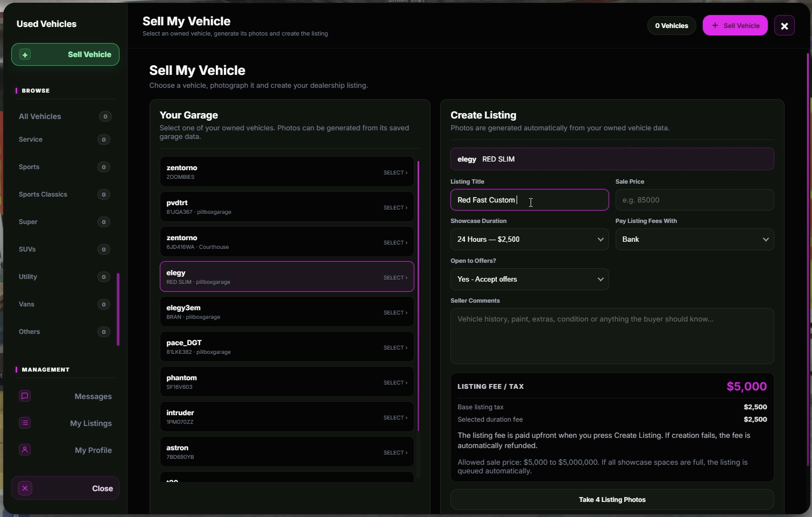Screen dimensions: 812x517
Task: Click the garage list scrollbar
Action: (418, 296)
